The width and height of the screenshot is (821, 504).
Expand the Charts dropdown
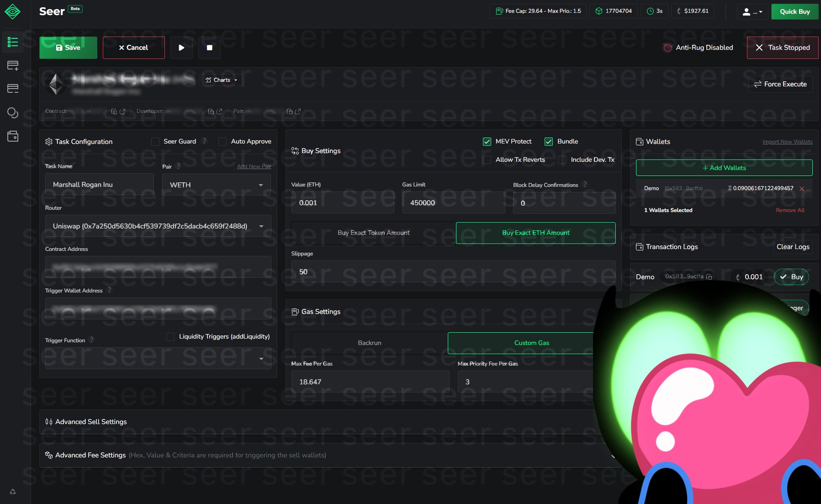click(222, 80)
